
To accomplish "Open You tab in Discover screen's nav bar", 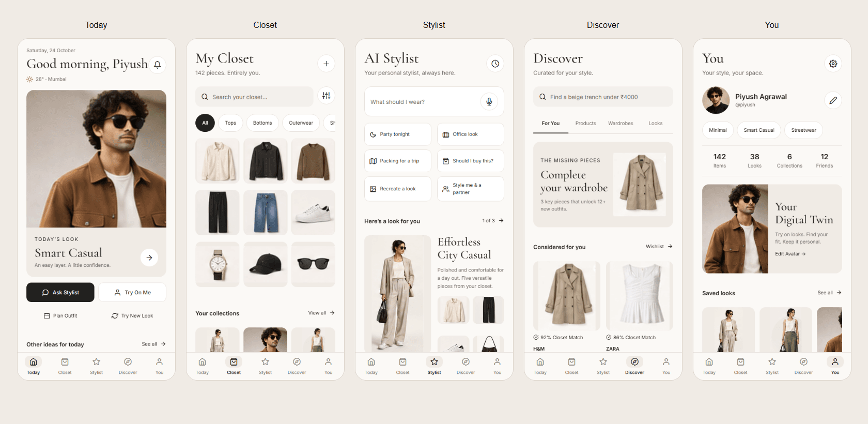I will click(x=666, y=366).
